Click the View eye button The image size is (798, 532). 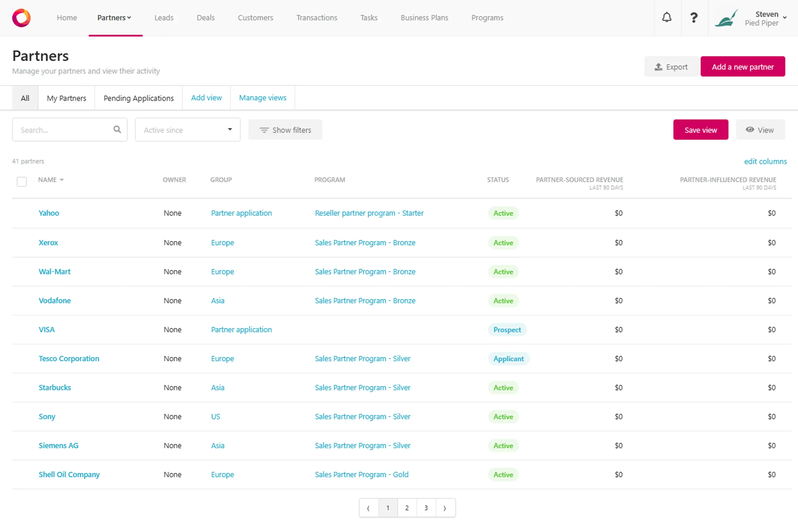pyautogui.click(x=760, y=130)
